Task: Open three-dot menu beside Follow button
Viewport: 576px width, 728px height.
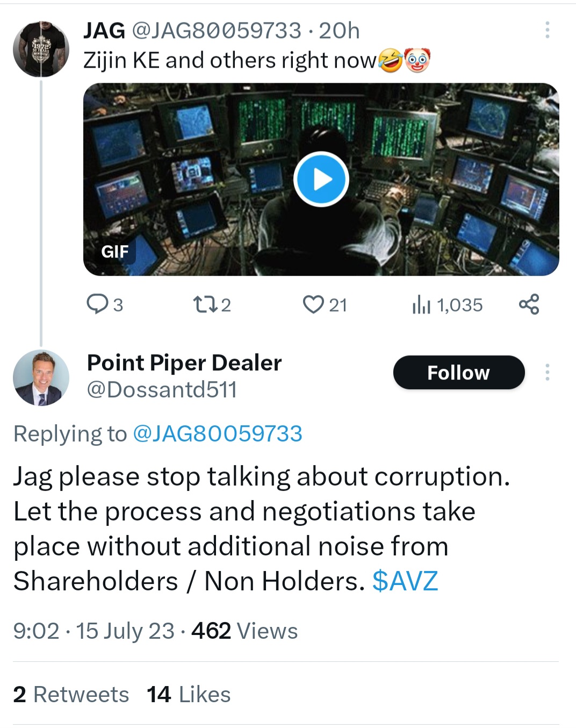Action: click(x=547, y=372)
